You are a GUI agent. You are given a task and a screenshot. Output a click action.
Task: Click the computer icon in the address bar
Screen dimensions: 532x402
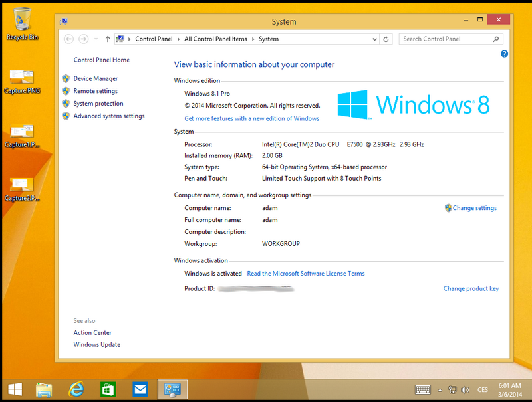pyautogui.click(x=120, y=39)
